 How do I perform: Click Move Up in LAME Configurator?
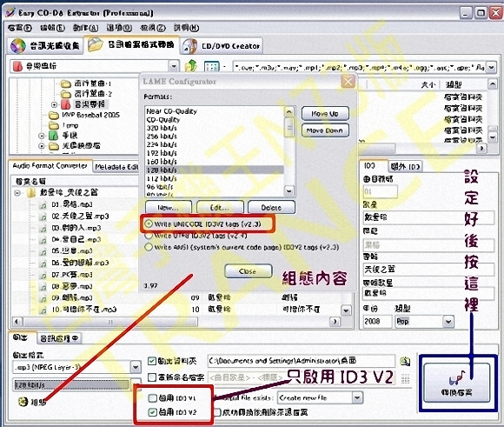[x=325, y=114]
